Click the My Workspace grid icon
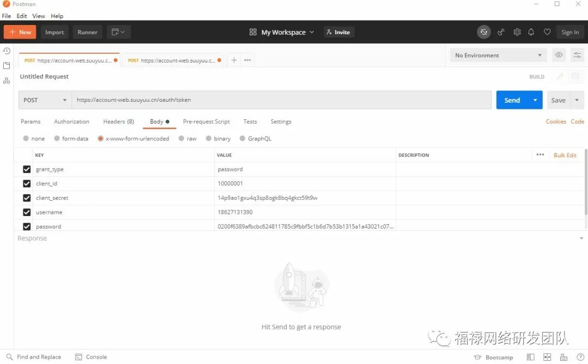 tap(253, 32)
